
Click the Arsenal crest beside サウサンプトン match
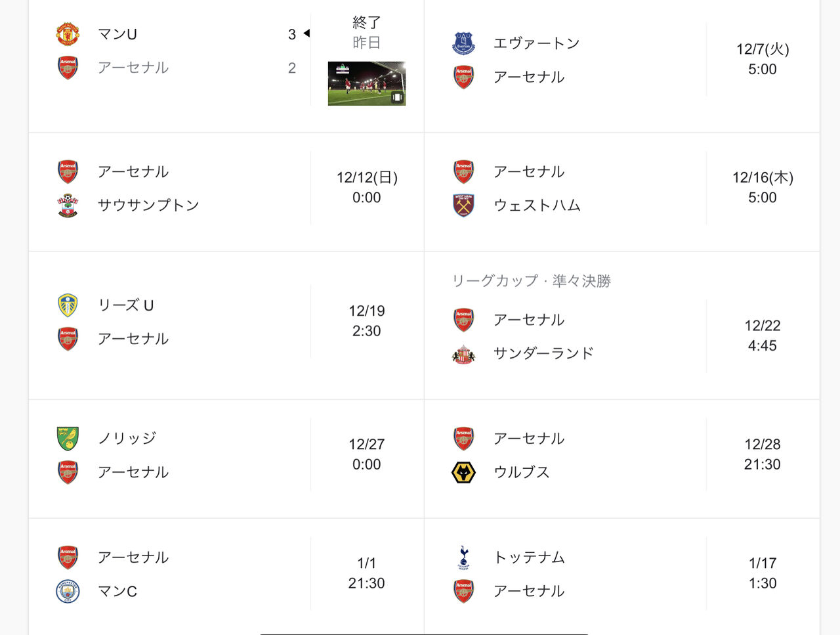(x=67, y=171)
